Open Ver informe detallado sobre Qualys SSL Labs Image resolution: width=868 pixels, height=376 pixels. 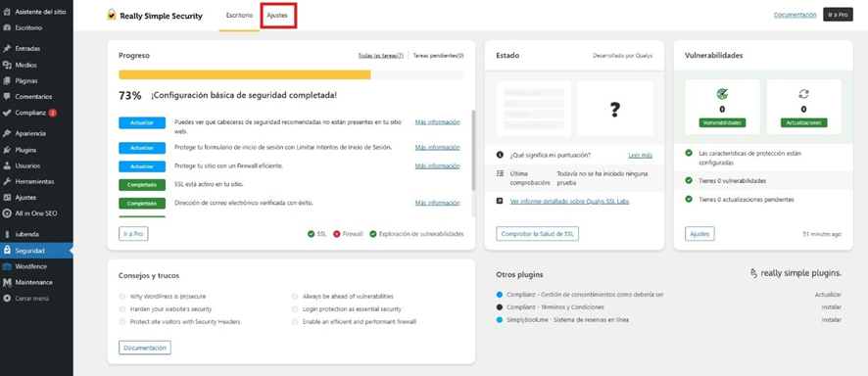[569, 202]
